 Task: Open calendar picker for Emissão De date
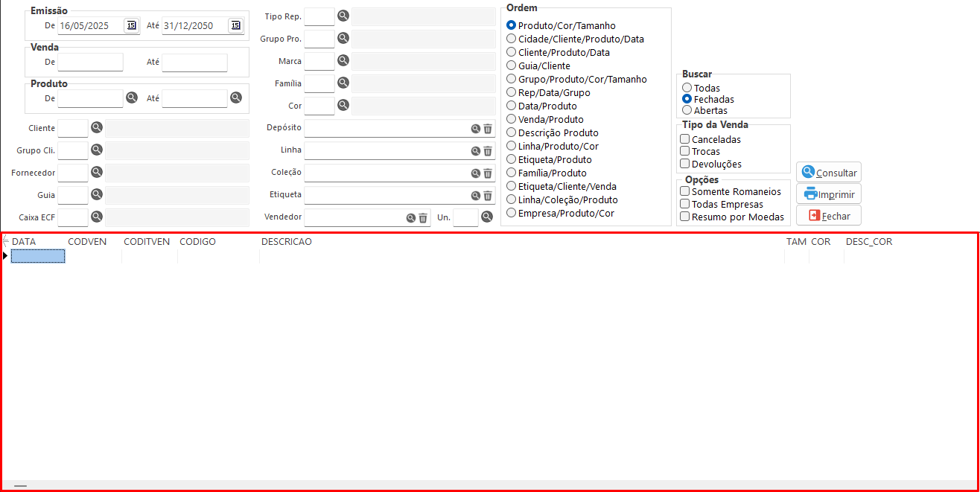[x=131, y=25]
